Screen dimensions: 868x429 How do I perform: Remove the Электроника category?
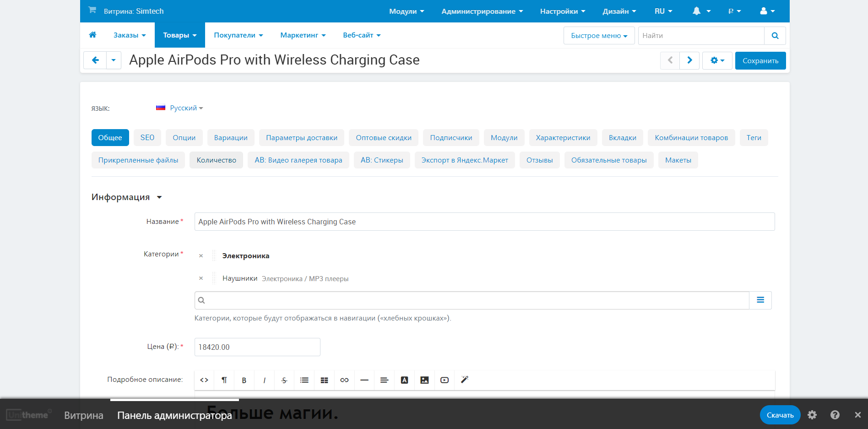tap(201, 256)
